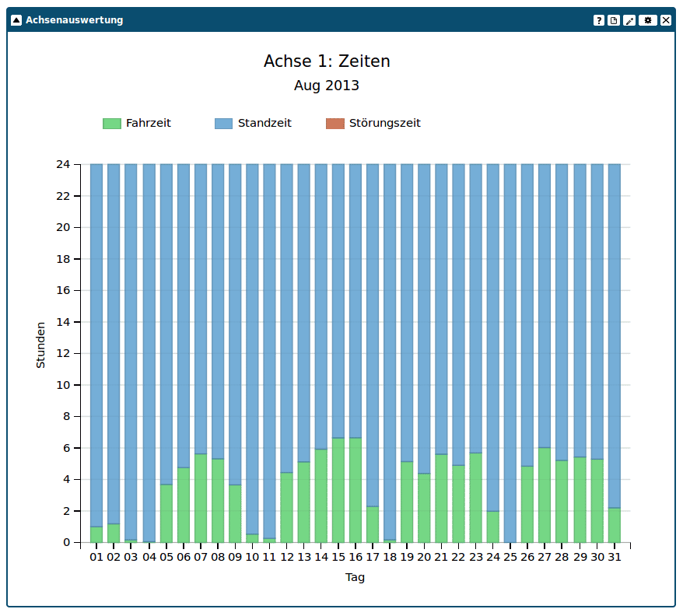
Task: Click the blue Standzeit bar for day 25
Action: click(510, 350)
